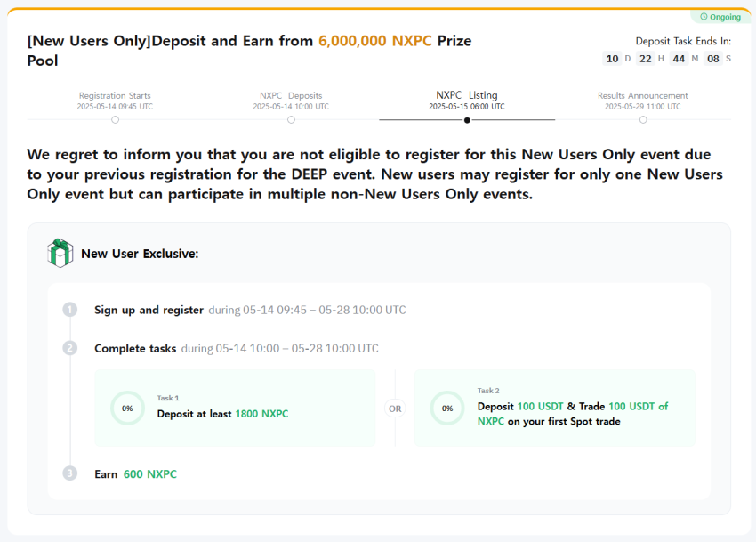Click the Registration Starts timeline dot
The image size is (756, 542).
(x=115, y=119)
